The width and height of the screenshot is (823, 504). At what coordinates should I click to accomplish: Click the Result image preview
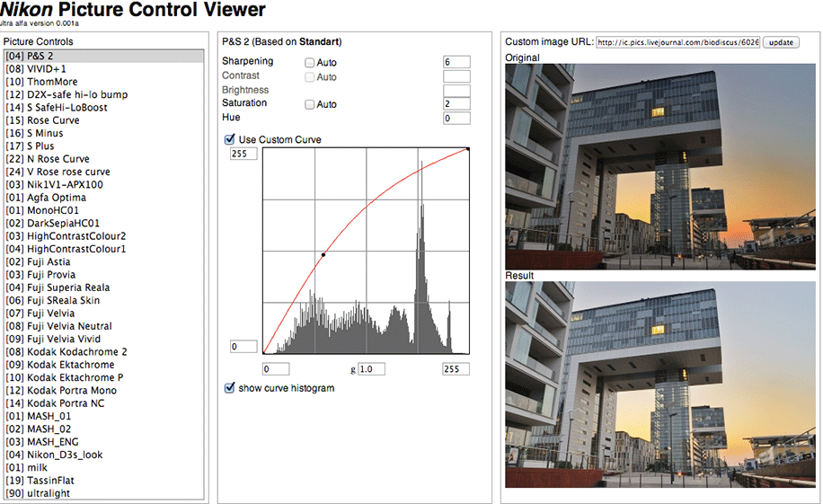point(660,385)
